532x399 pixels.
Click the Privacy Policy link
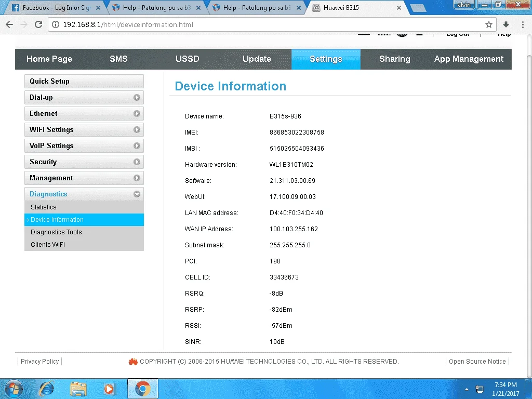pos(39,362)
